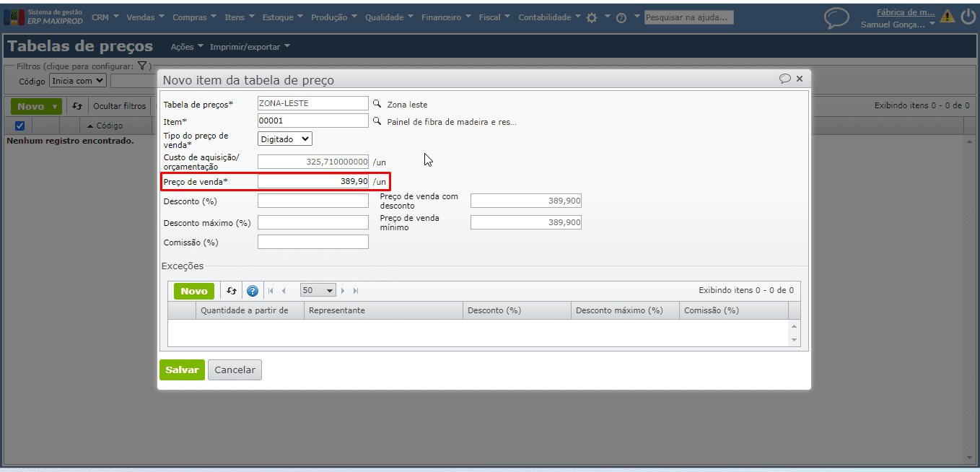The image size is (980, 472).
Task: Expand the settings gear dropdown arrow
Action: [x=607, y=17]
